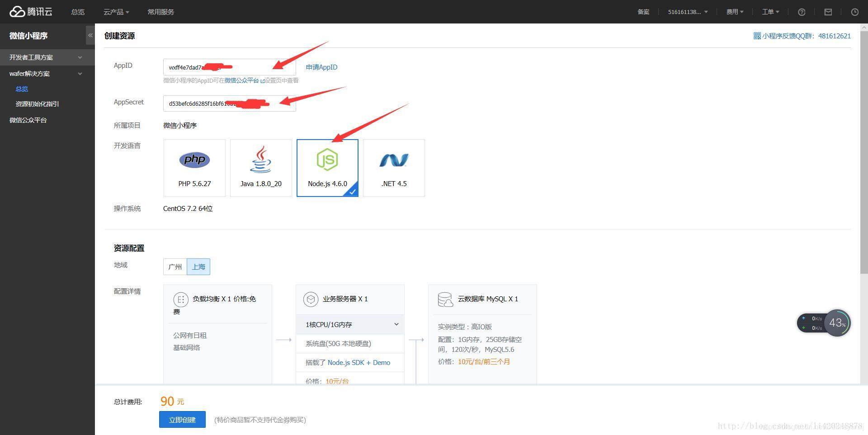Open 备案 in top navigation
The width and height of the screenshot is (868, 435).
643,12
